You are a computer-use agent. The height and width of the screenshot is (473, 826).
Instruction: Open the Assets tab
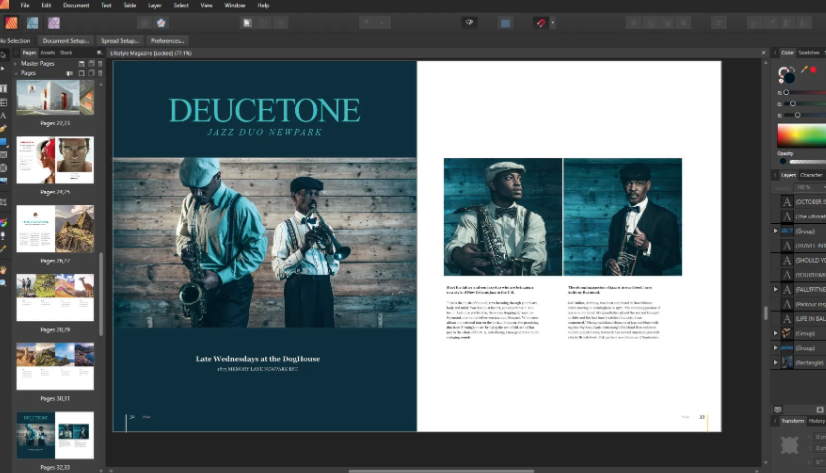47,52
